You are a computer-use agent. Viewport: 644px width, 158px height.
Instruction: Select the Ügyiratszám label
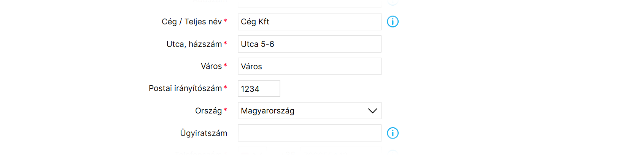pos(204,133)
